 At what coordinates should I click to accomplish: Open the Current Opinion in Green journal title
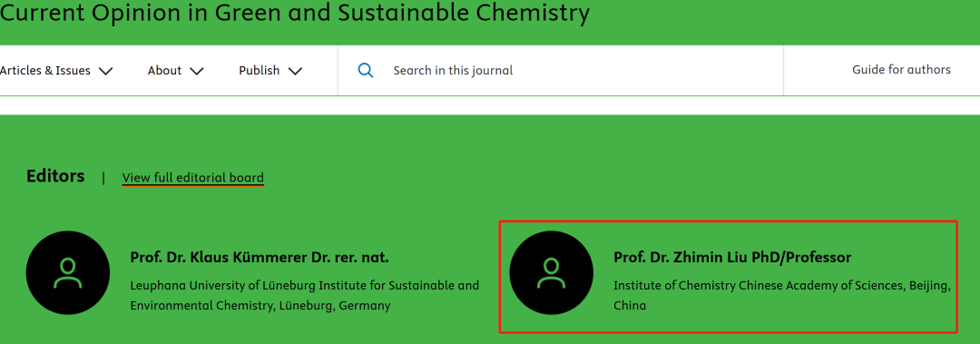point(294,13)
